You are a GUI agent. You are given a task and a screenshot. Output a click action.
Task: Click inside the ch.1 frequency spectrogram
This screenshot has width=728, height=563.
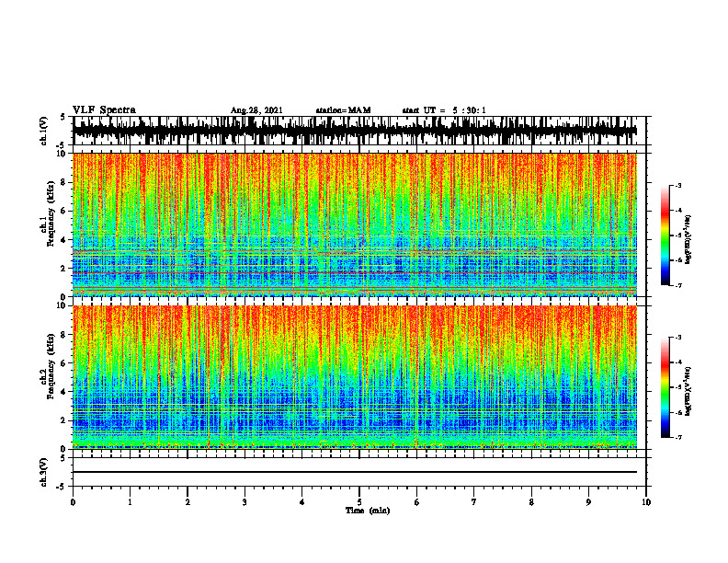(355, 224)
